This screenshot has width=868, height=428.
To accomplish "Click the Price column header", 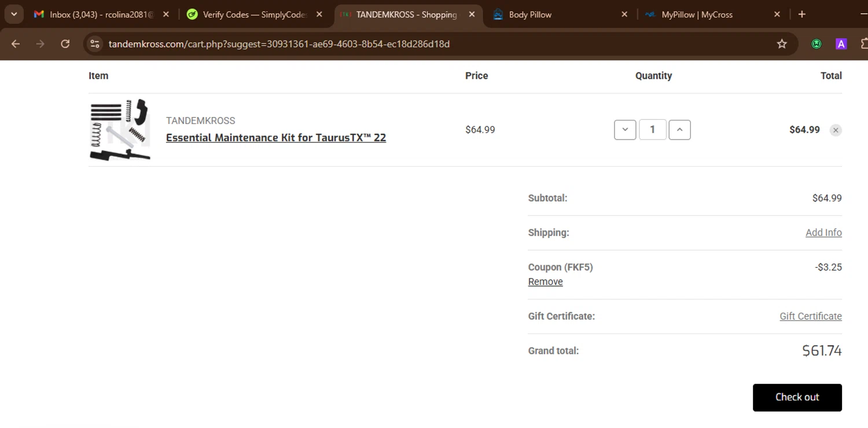I will [477, 76].
